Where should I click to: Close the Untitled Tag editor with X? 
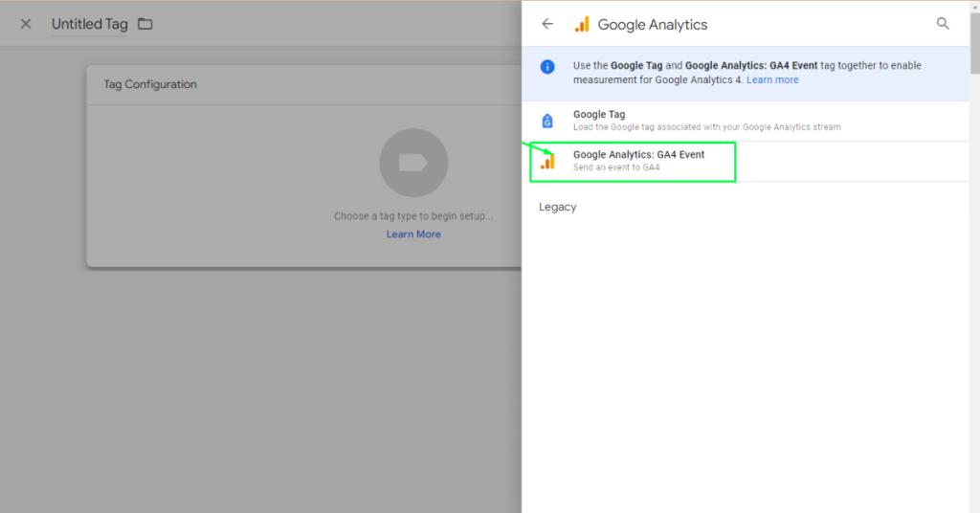(x=26, y=24)
